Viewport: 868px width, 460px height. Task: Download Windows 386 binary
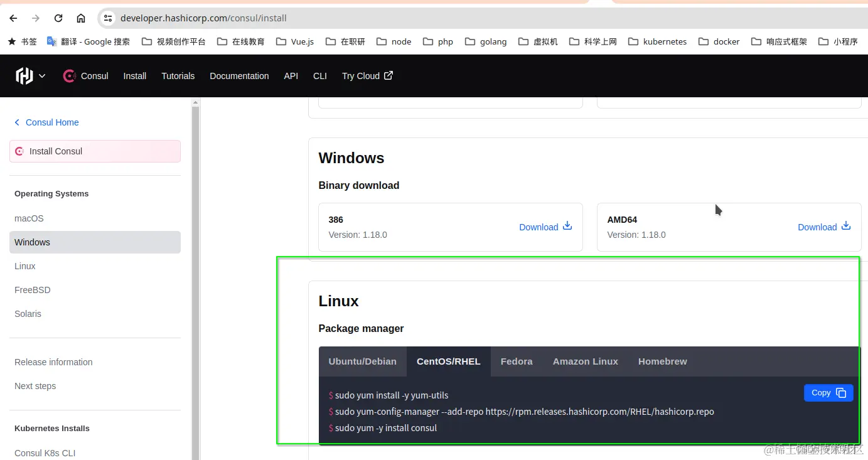tap(545, 227)
